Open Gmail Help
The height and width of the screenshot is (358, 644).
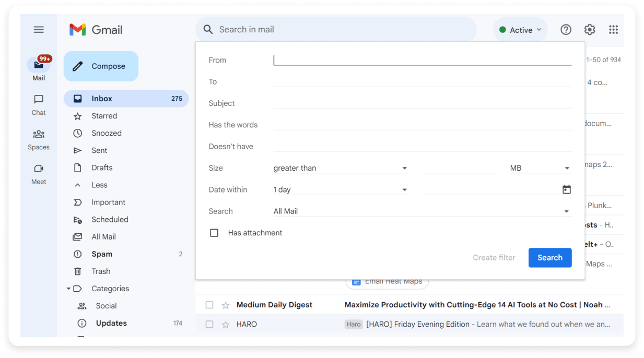tap(566, 30)
